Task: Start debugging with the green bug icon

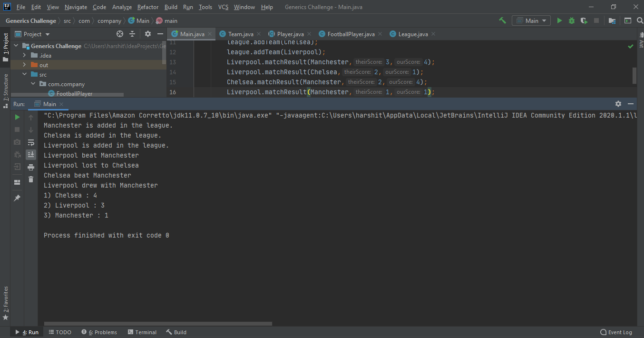Action: click(x=572, y=20)
